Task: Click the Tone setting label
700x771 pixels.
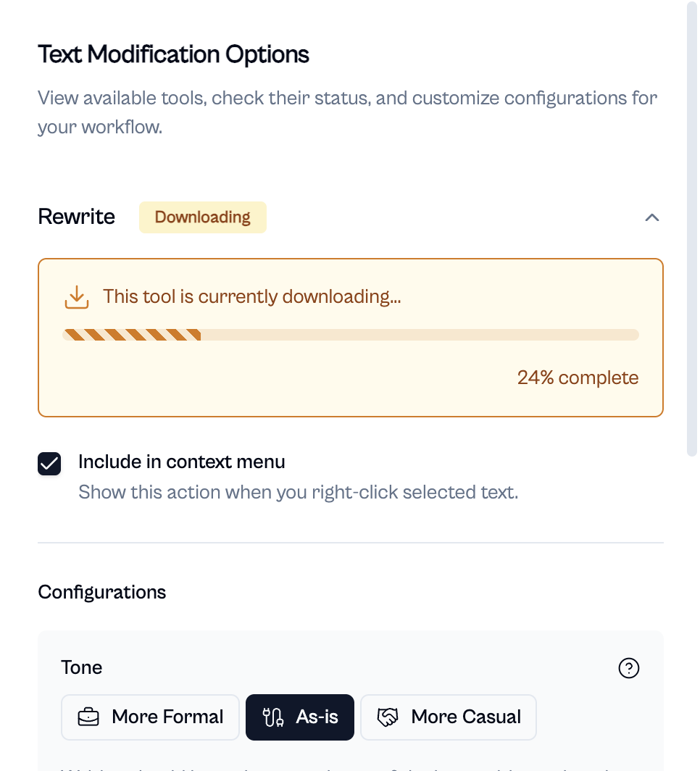Action: pos(82,667)
